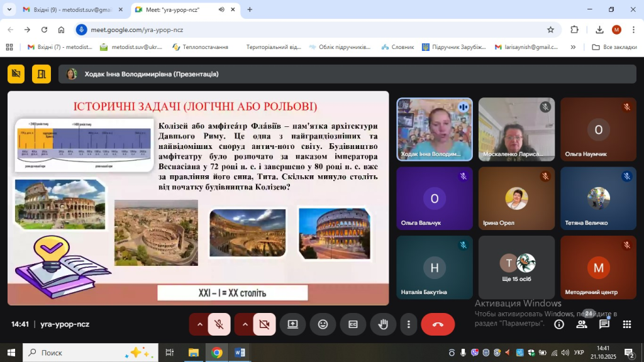
Task: Open Microsoft Word from the taskbar
Action: (240, 353)
